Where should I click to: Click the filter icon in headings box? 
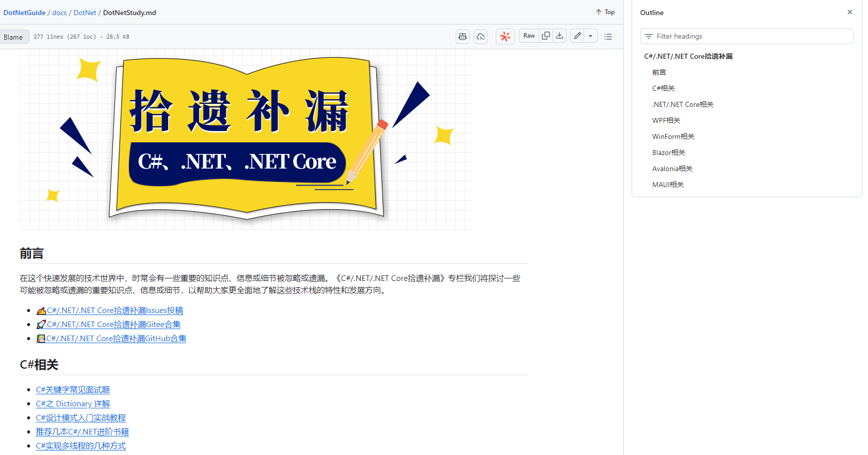pos(649,36)
